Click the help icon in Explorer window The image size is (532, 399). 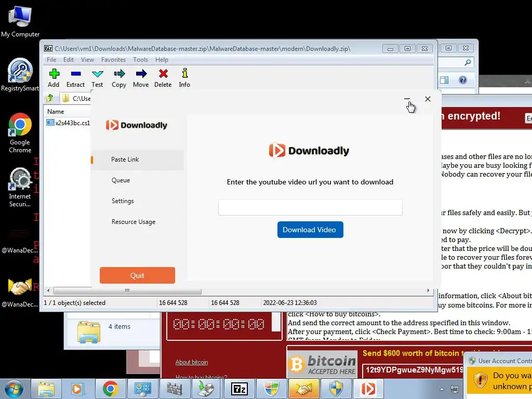coord(463,80)
